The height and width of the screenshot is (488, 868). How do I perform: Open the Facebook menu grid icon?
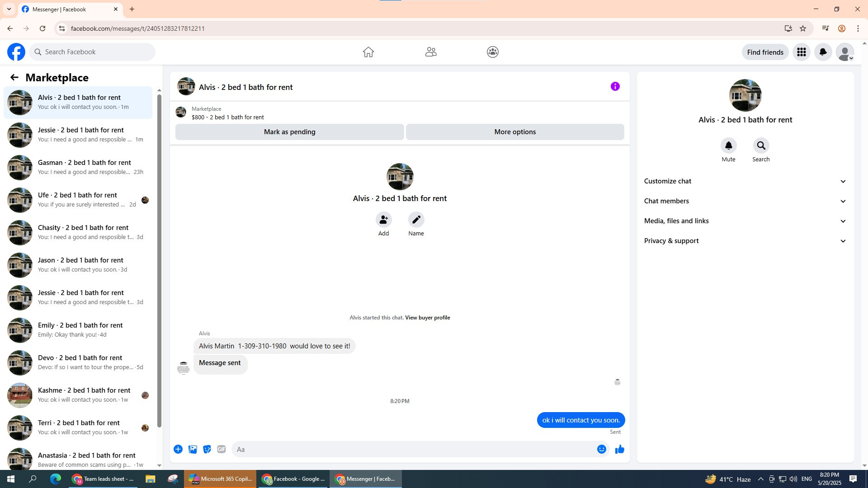tap(801, 52)
